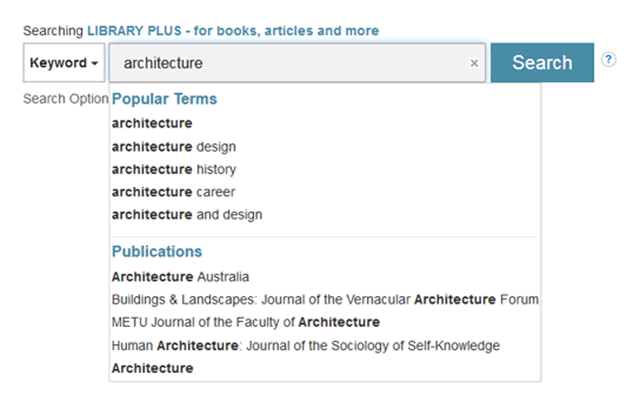The width and height of the screenshot is (640, 402).
Task: Open the Human Architecture journal suggestion
Action: [x=306, y=346]
